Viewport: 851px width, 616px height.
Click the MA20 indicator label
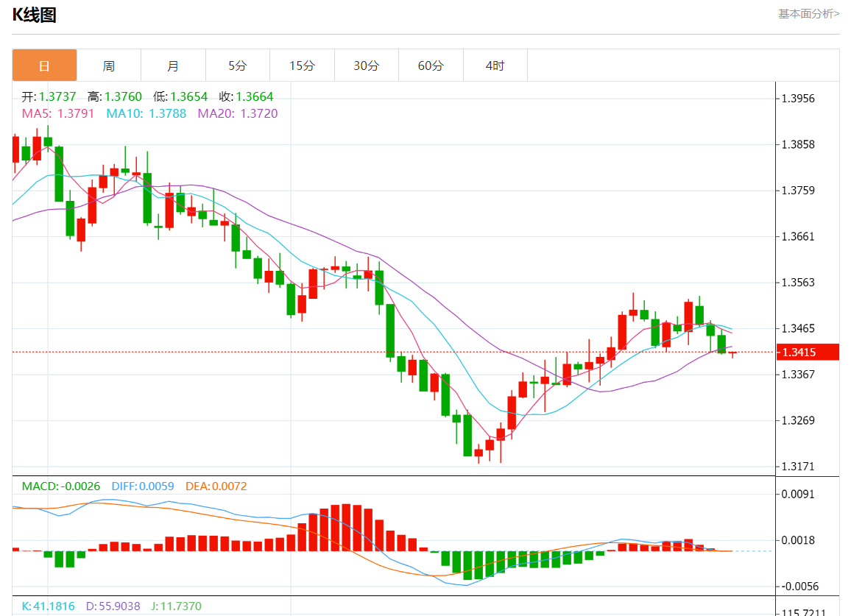point(237,113)
